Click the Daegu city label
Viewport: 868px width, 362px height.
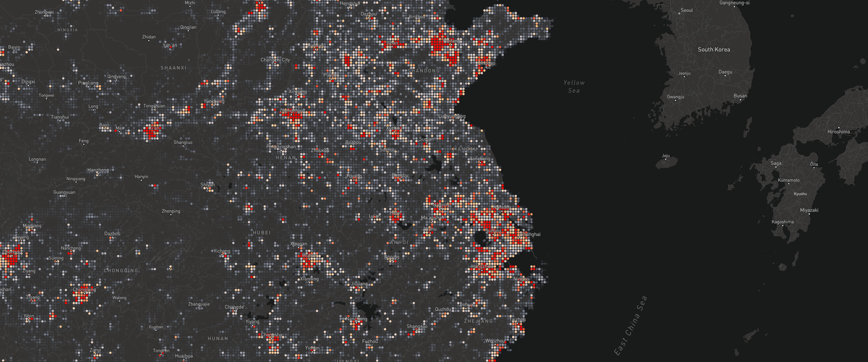[725, 72]
